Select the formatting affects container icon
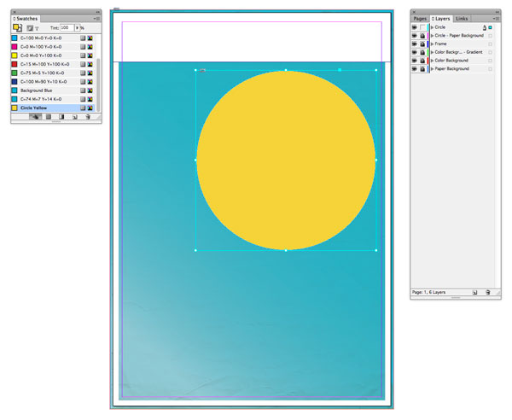512x420 pixels. pos(30,28)
